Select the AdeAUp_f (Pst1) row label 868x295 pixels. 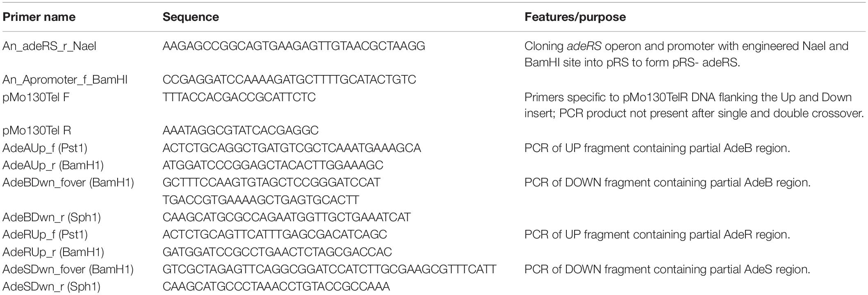[45, 148]
